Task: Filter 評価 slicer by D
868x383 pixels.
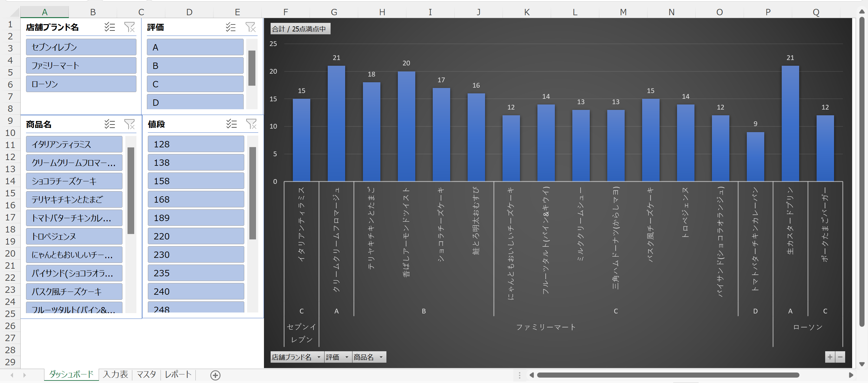Action: point(195,102)
